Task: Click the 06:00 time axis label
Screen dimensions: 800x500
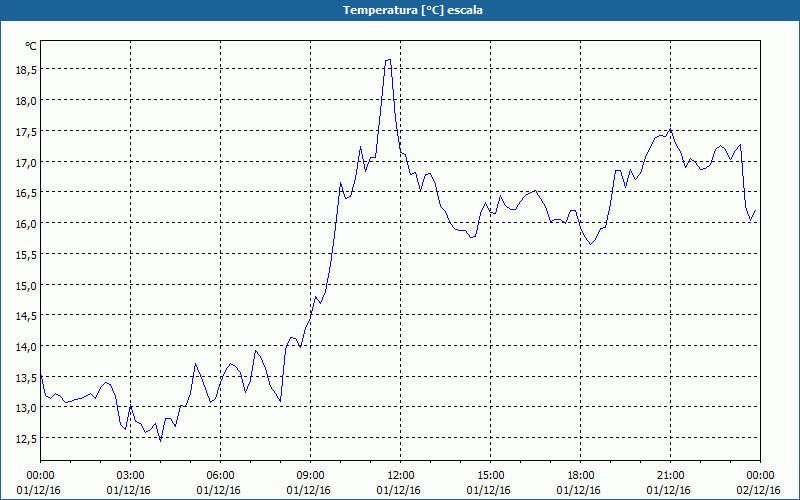Action: pos(220,476)
